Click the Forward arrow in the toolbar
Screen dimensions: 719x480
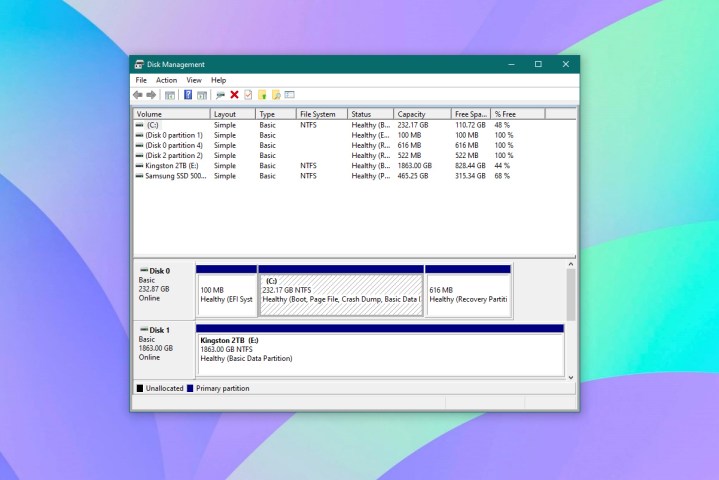coord(151,95)
